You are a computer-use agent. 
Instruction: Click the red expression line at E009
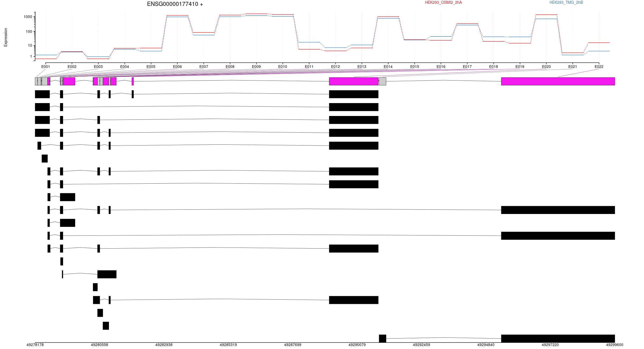point(256,14)
